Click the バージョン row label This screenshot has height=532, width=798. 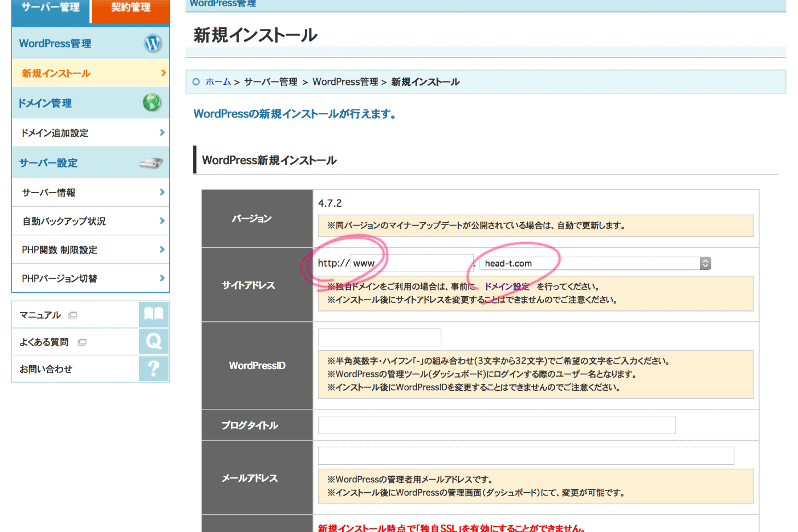tap(252, 219)
